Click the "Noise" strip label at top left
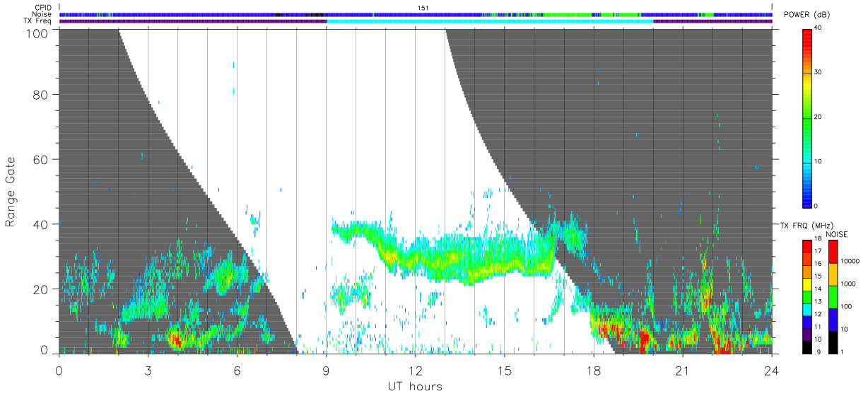The width and height of the screenshot is (868, 401). click(x=43, y=14)
